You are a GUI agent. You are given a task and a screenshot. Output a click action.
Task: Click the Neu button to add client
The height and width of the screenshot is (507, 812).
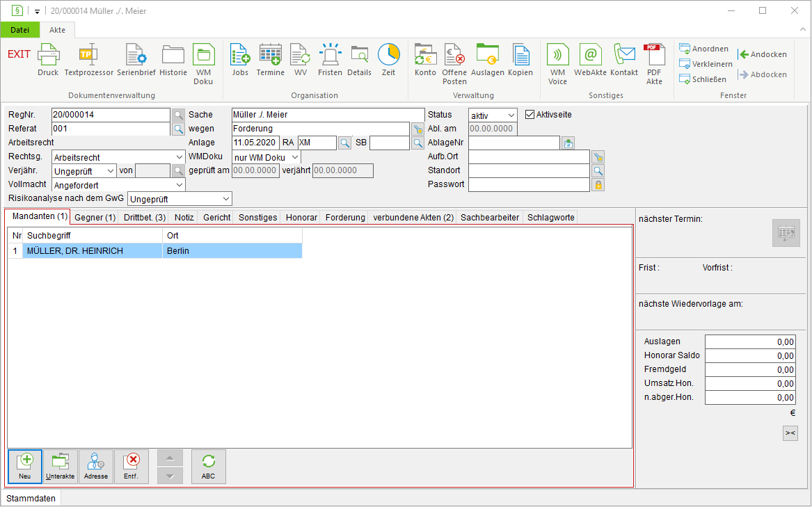pyautogui.click(x=25, y=467)
